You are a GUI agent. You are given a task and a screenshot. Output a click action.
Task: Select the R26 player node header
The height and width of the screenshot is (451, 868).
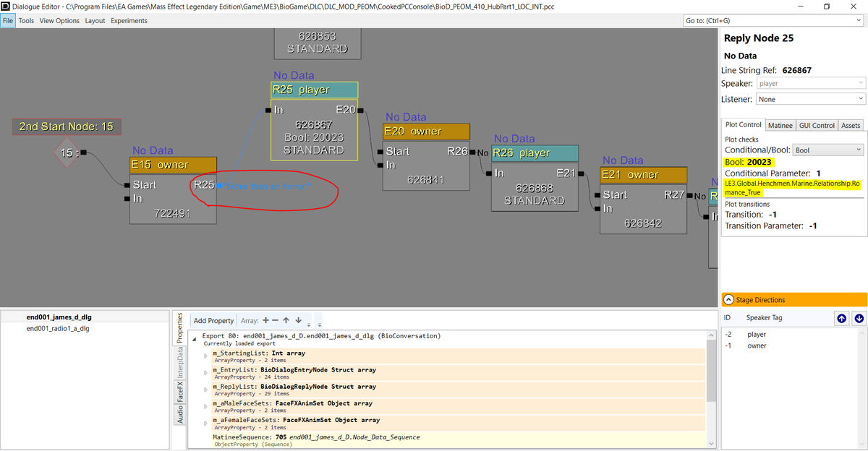pos(535,153)
